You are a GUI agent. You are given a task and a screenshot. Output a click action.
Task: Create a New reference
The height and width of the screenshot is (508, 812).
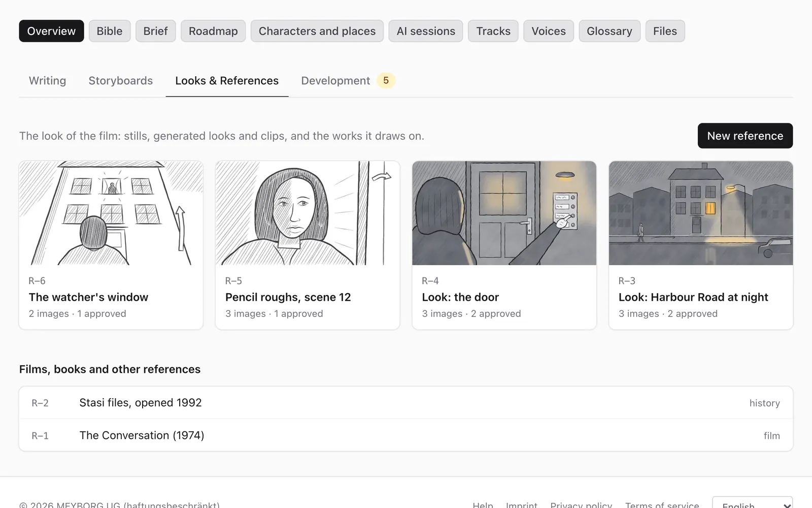745,136
